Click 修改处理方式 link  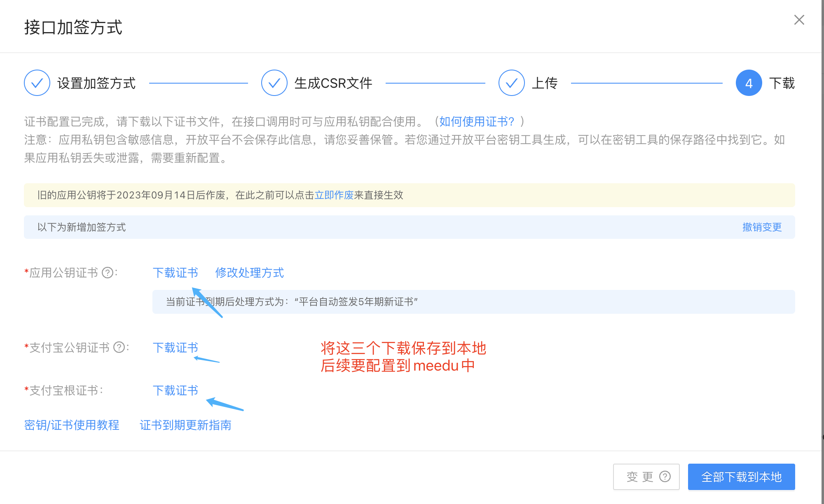click(250, 273)
